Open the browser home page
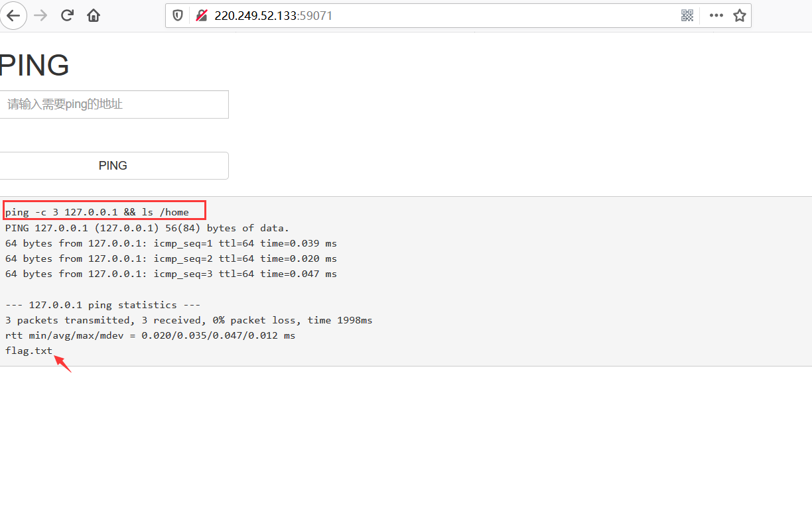Viewport: 812px width, 511px height. pyautogui.click(x=94, y=15)
